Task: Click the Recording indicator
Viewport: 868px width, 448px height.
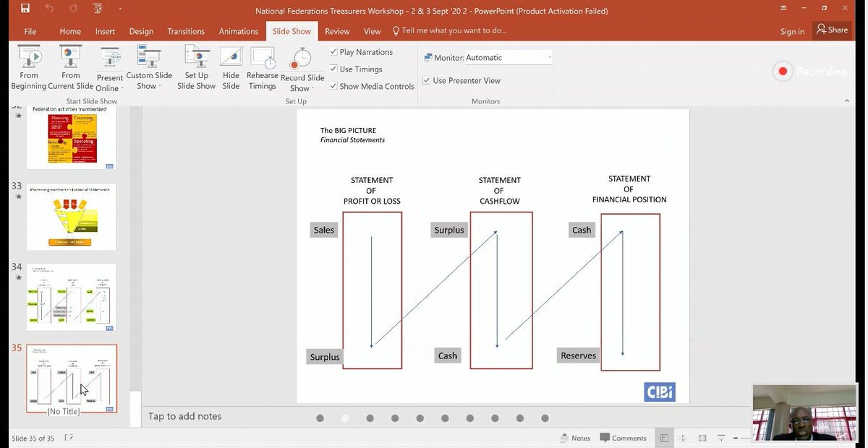Action: pyautogui.click(x=809, y=72)
